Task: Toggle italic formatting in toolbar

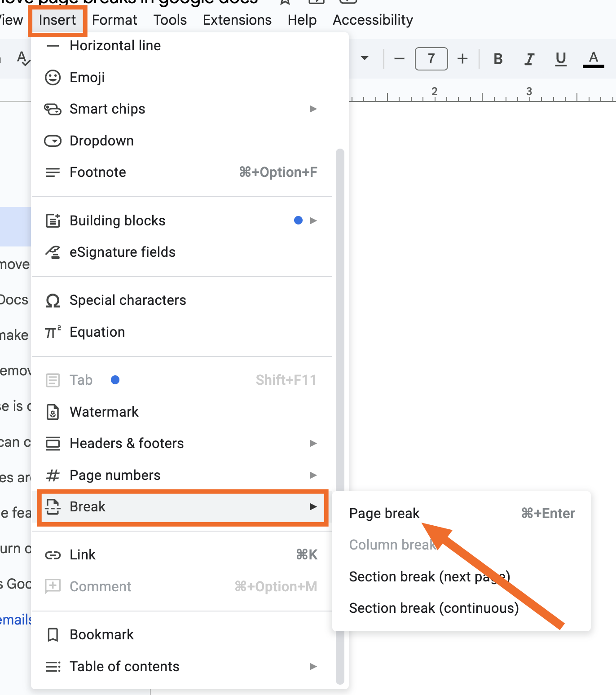Action: coord(529,59)
